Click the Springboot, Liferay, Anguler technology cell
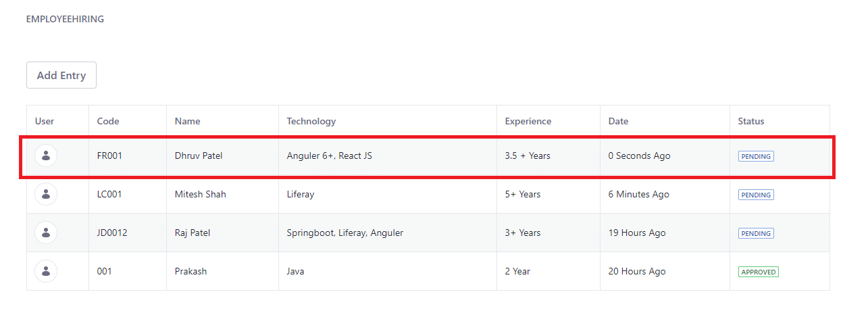 [345, 233]
